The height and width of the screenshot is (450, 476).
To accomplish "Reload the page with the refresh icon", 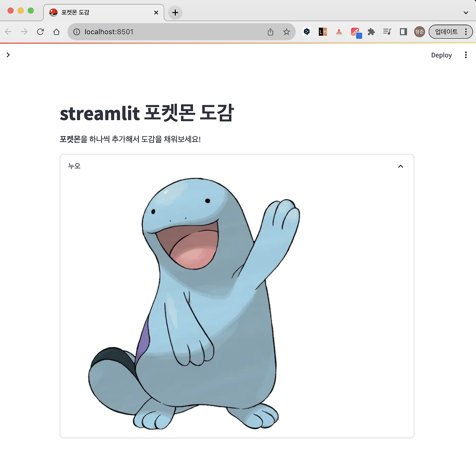I will tap(40, 32).
